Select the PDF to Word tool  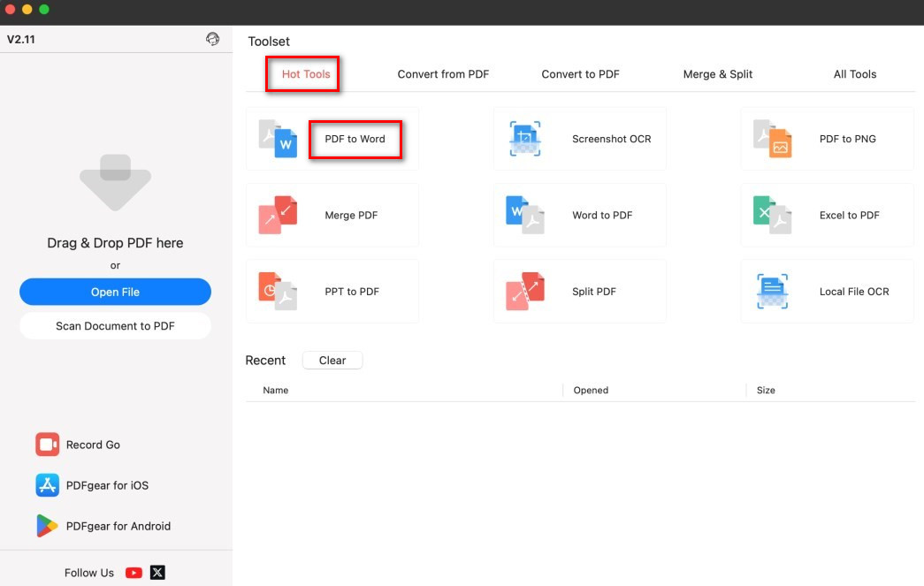[x=355, y=139]
